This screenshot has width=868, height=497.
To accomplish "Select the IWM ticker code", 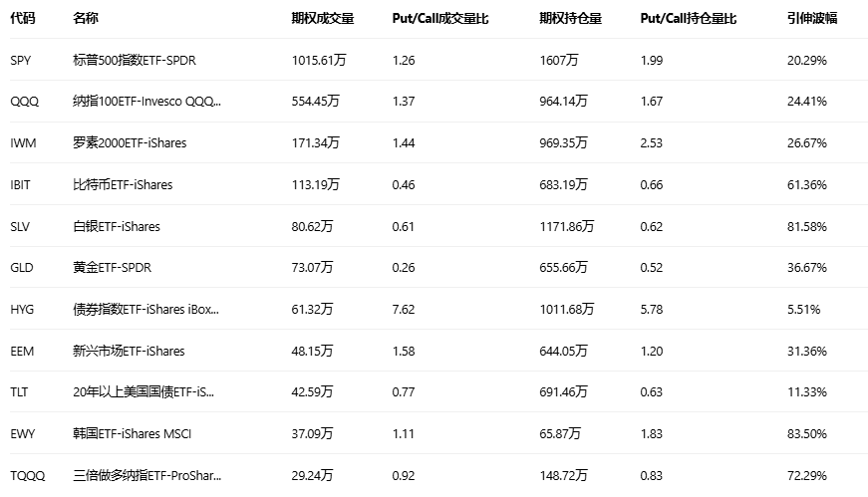I will point(23,142).
